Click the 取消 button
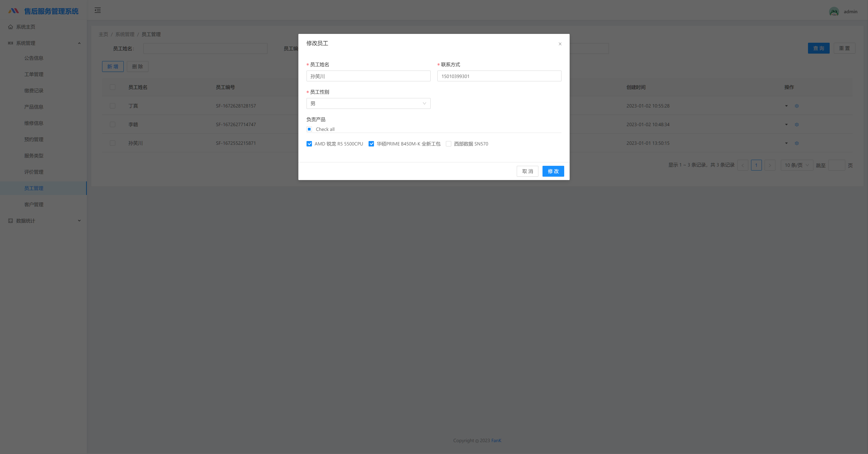Screen dimensions: 868x454 [527, 171]
